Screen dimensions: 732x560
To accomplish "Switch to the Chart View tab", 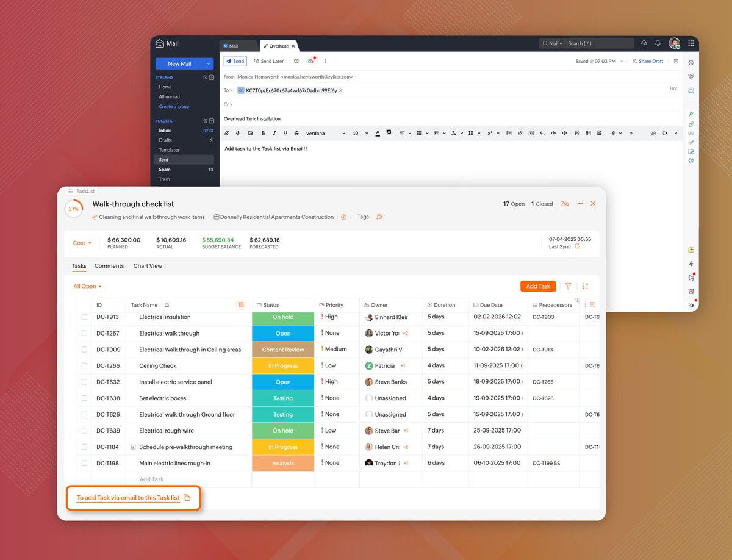I will click(148, 266).
